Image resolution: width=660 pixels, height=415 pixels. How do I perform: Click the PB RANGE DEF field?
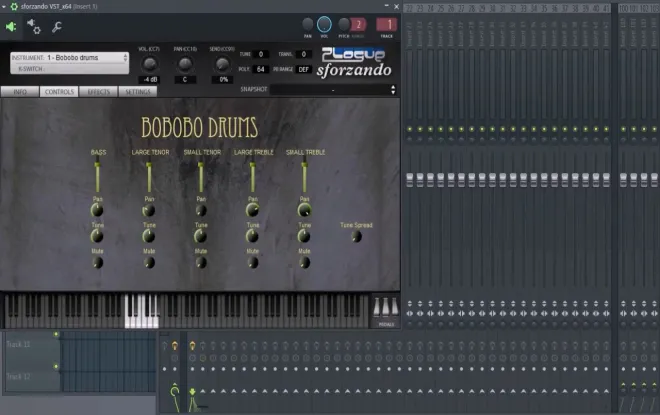[303, 69]
